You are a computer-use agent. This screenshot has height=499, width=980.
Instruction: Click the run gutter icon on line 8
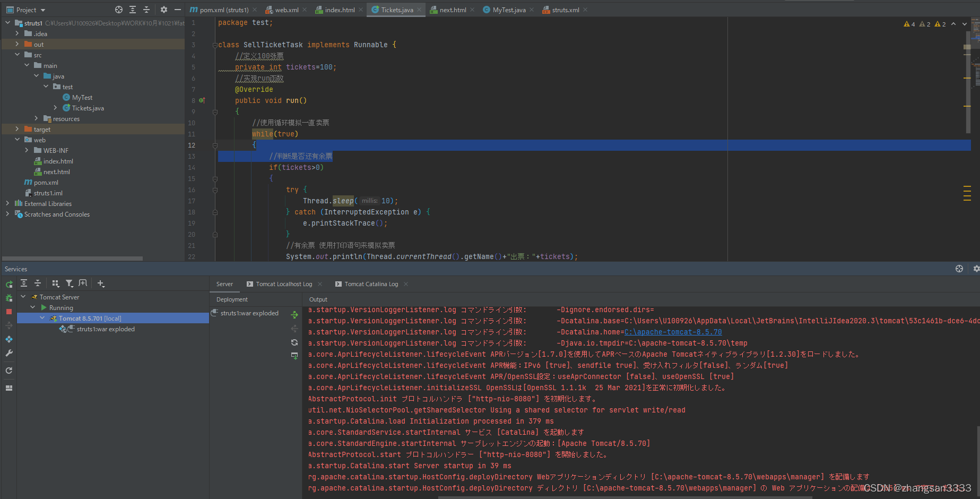coord(202,100)
